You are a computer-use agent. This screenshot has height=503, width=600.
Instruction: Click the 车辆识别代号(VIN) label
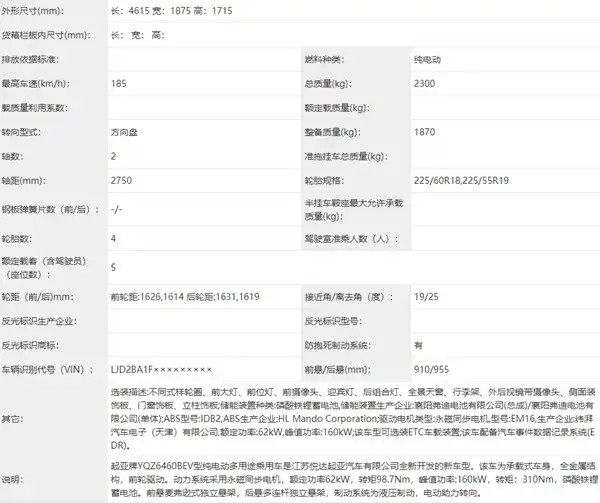coord(47,369)
